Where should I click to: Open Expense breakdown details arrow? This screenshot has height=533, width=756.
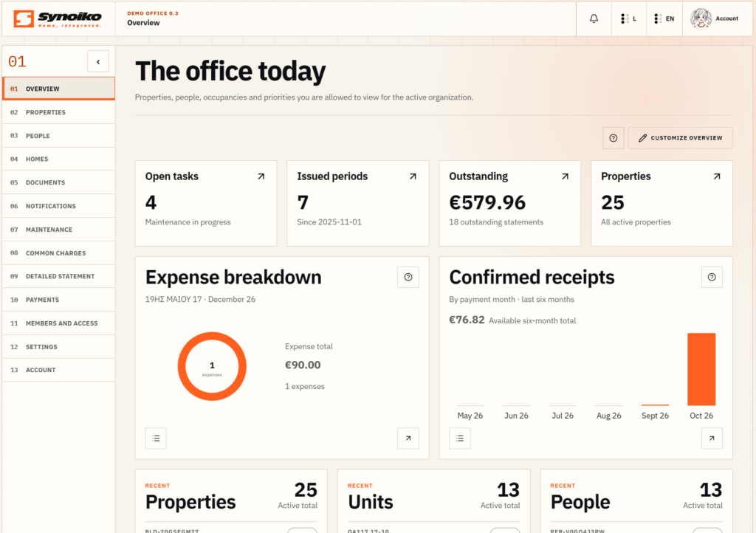pos(408,439)
